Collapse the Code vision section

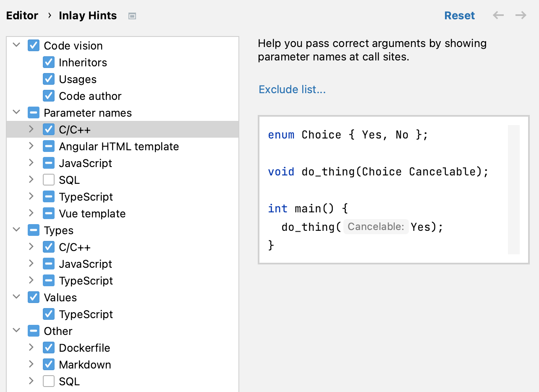tap(16, 45)
